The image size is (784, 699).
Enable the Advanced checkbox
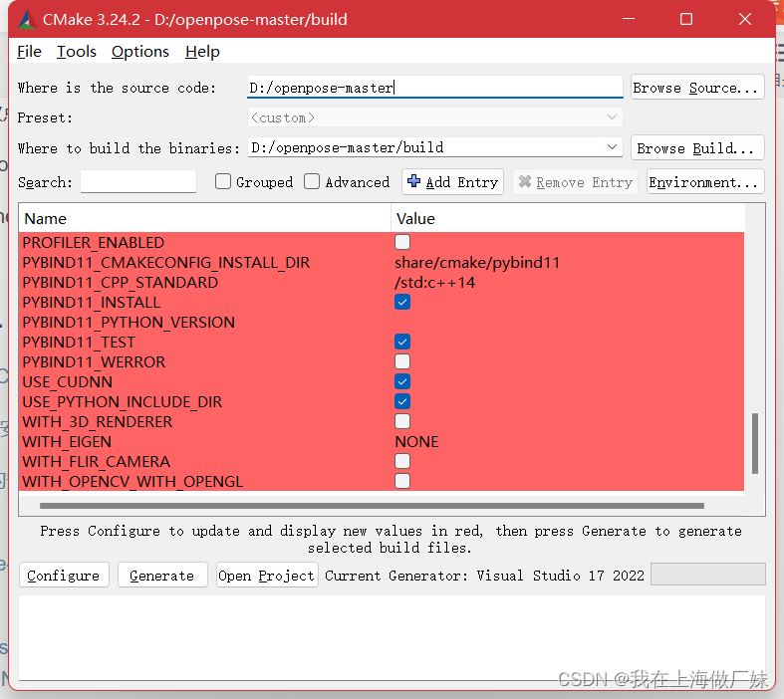312,181
